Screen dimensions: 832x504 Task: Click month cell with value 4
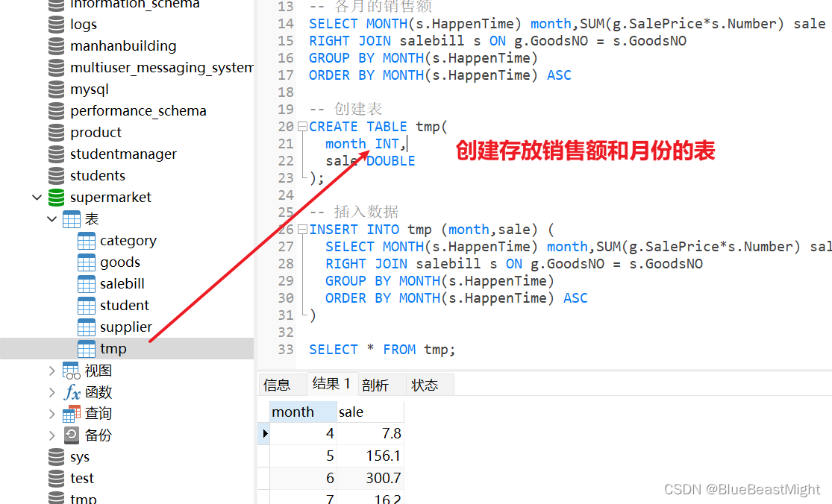[303, 433]
